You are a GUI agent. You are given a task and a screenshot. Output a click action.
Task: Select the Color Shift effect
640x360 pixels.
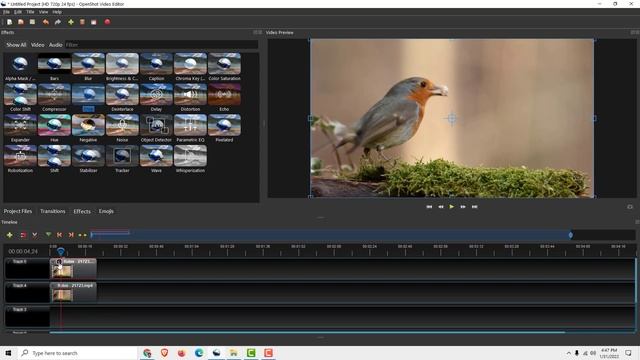pyautogui.click(x=20, y=98)
